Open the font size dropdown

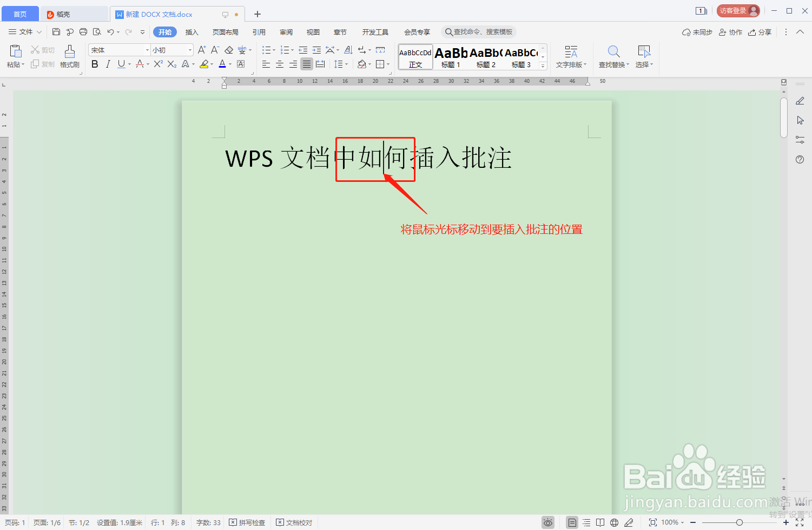click(x=190, y=50)
